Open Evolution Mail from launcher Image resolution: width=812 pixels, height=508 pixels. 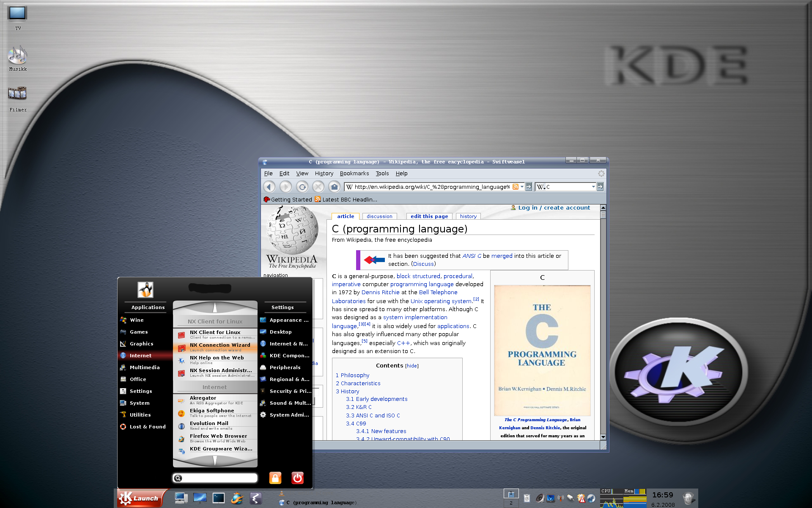pyautogui.click(x=215, y=425)
